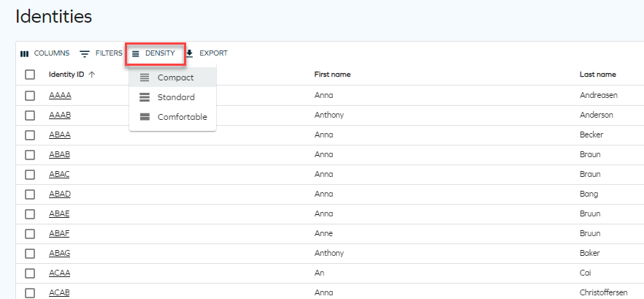The image size is (644, 299).
Task: Open the ABAE identity link
Action: [59, 214]
